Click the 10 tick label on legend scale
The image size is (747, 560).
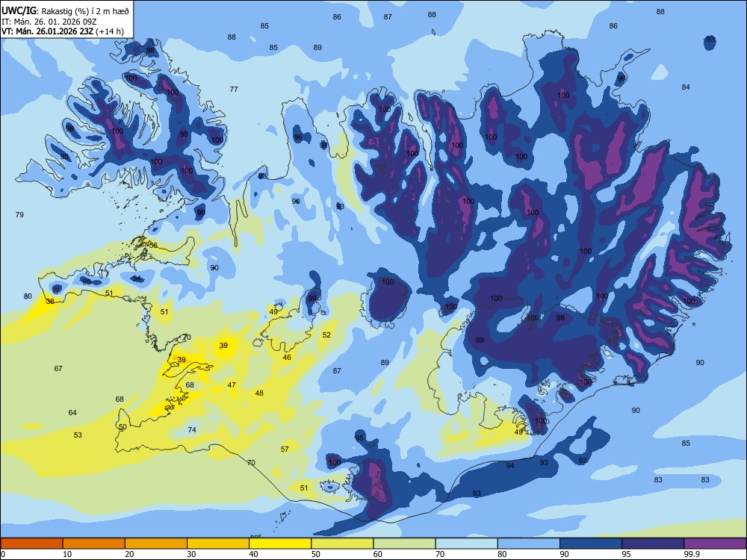[x=67, y=554]
